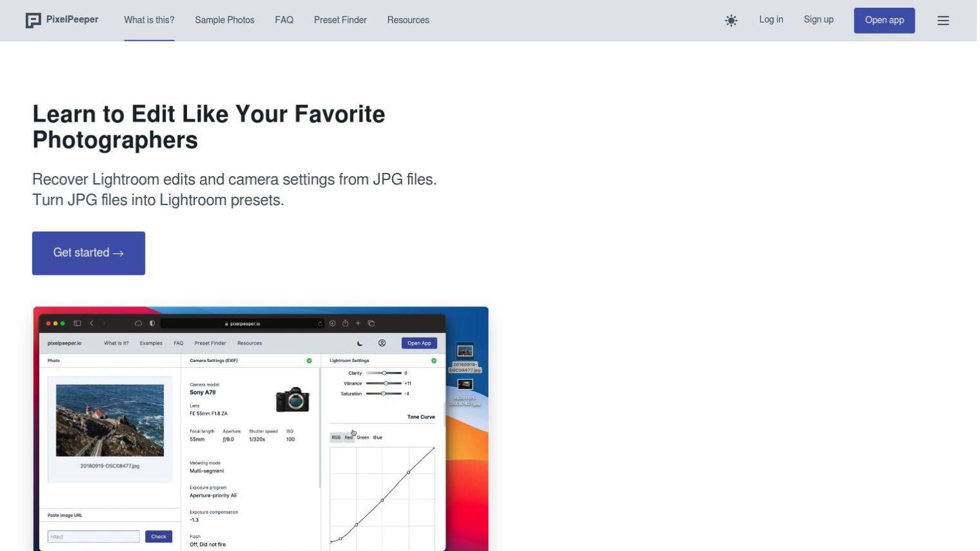980x551 pixels.
Task: Click the share icon in the preview browser toolbar
Action: tap(345, 323)
